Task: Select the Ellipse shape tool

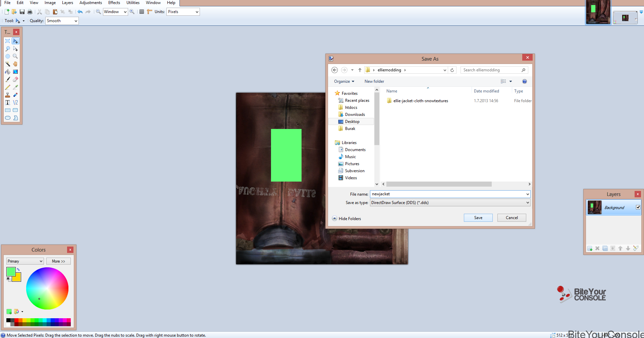Action: 8,118
